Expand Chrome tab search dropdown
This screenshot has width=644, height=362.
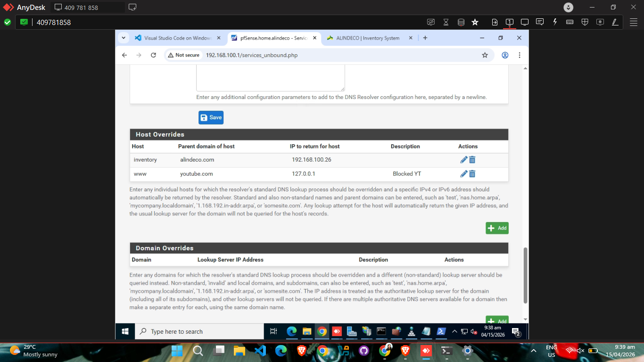[124, 38]
